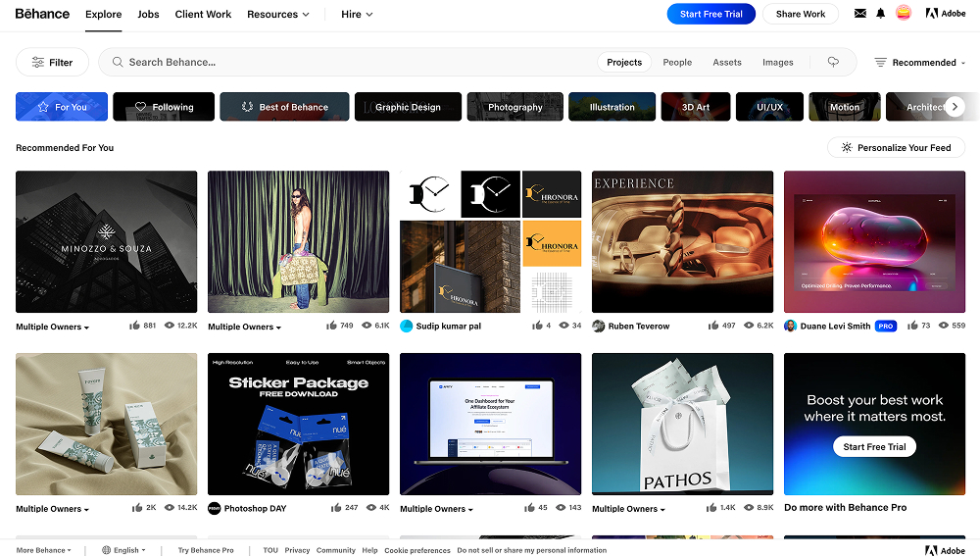This screenshot has width=980, height=557.
Task: Expand Multiple Owners under PATHOS project
Action: coord(628,509)
